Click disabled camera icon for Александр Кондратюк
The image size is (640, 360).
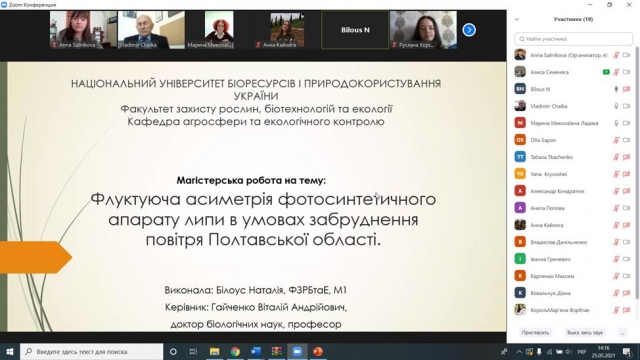pos(627,191)
